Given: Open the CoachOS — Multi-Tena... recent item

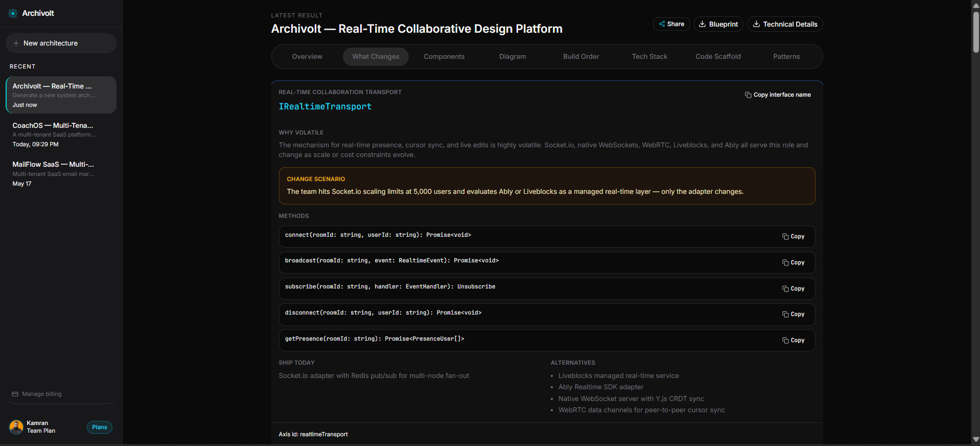Looking at the screenshot, I should [x=61, y=135].
